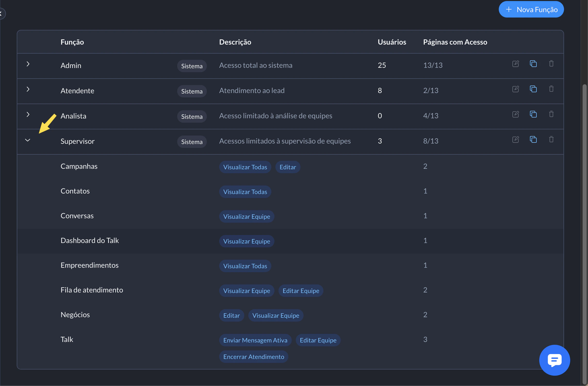Collapse the Supervisor role row
The image size is (588, 386).
(28, 140)
